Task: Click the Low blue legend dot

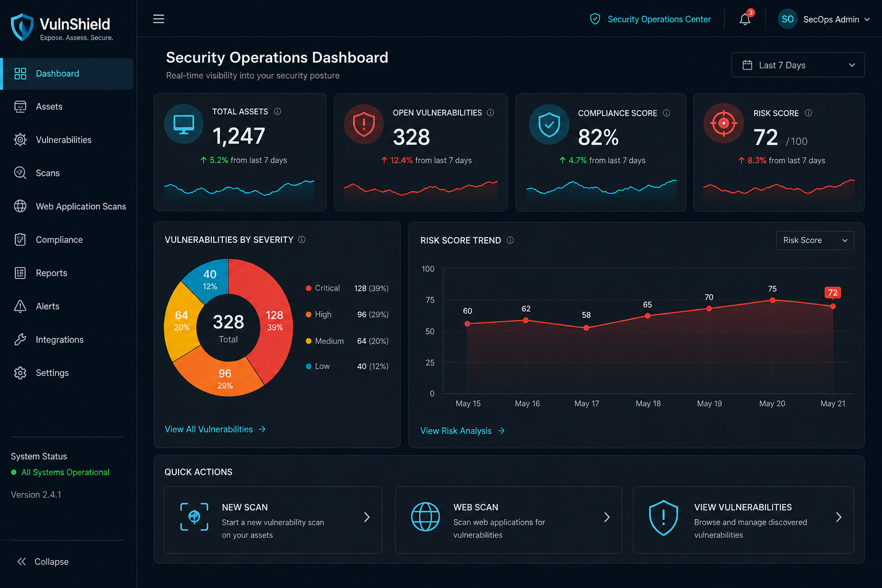Action: click(x=309, y=366)
